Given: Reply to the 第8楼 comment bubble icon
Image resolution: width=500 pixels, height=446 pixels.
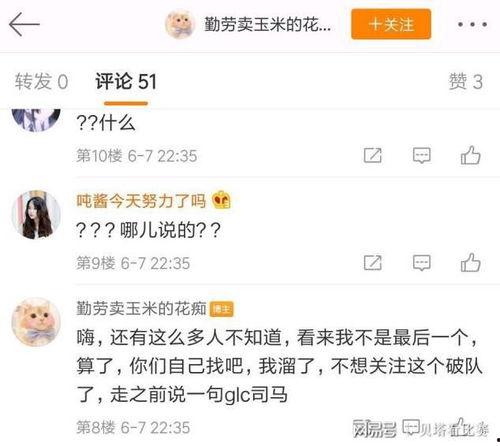Looking at the screenshot, I should [x=411, y=427].
